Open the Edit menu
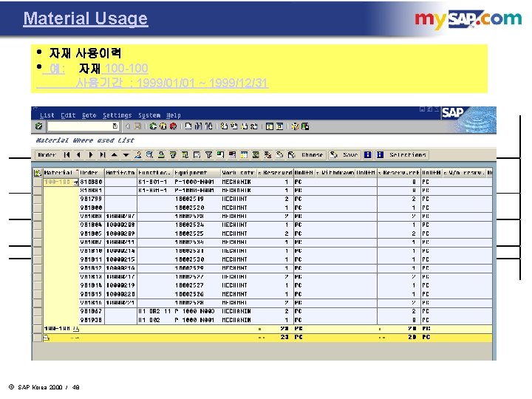 click(x=68, y=115)
